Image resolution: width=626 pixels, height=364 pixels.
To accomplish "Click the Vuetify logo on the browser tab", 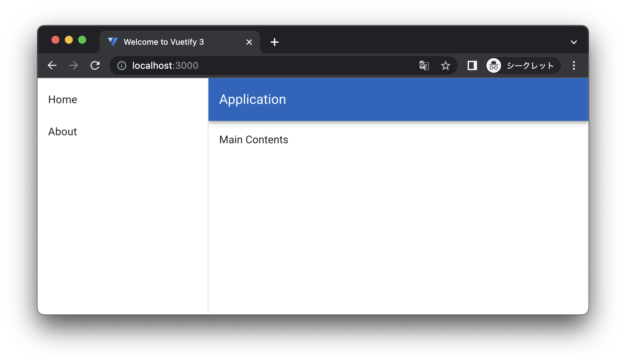I will tap(113, 42).
